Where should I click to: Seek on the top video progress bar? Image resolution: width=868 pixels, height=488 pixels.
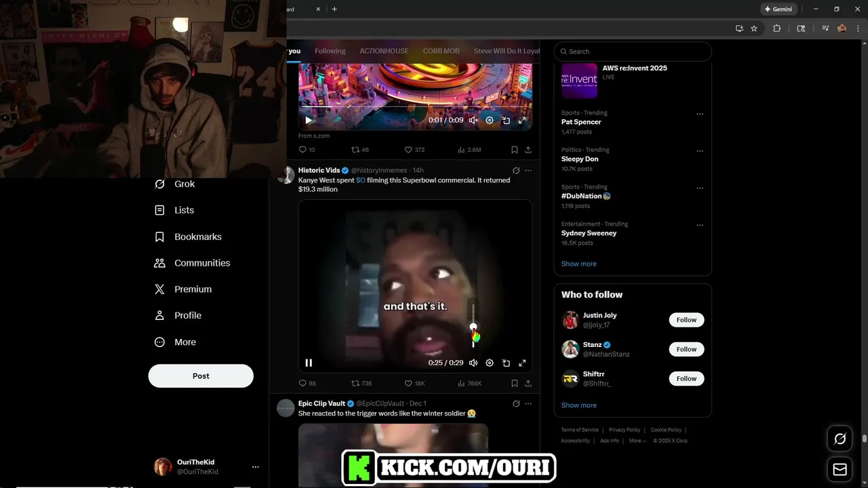(x=415, y=107)
